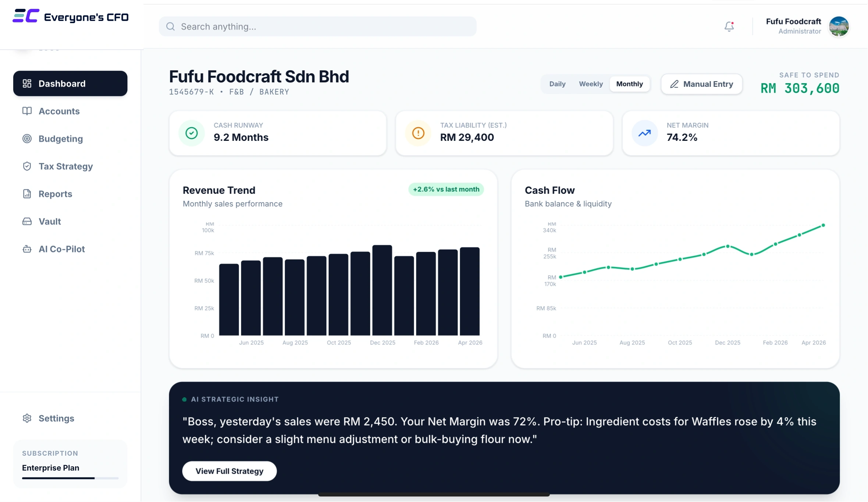Open the Dashboard menu item
Viewport: 868px width, 502px height.
tap(70, 83)
